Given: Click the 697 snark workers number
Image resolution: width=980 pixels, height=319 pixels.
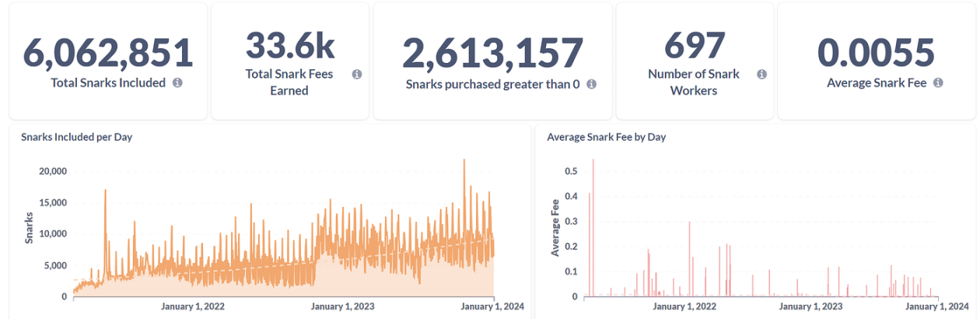Looking at the screenshot, I should point(695,45).
